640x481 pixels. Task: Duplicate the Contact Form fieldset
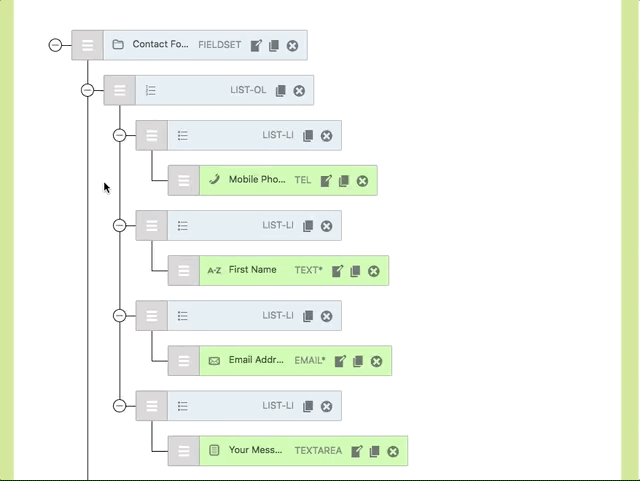pos(274,45)
